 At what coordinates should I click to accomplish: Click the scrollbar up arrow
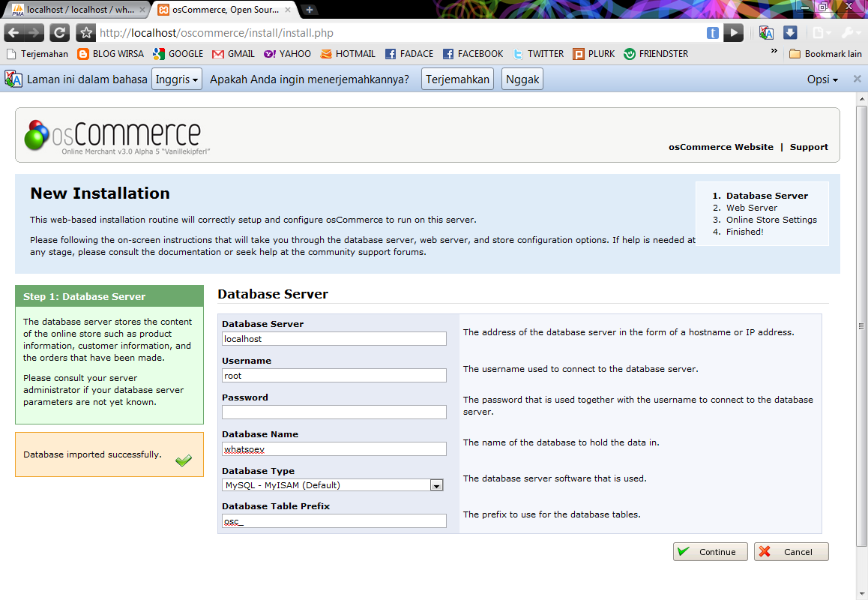861,98
